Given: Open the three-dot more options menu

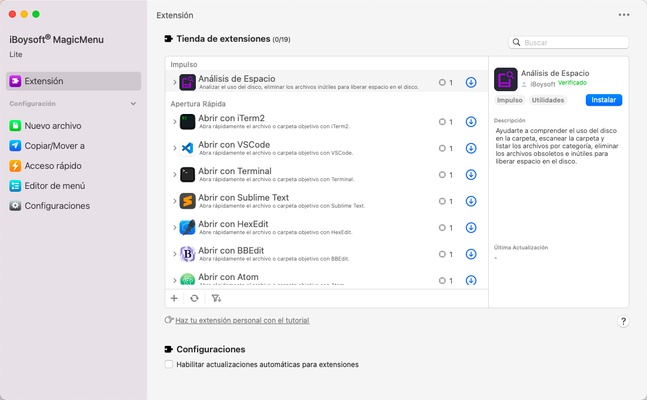Looking at the screenshot, I should [624, 15].
